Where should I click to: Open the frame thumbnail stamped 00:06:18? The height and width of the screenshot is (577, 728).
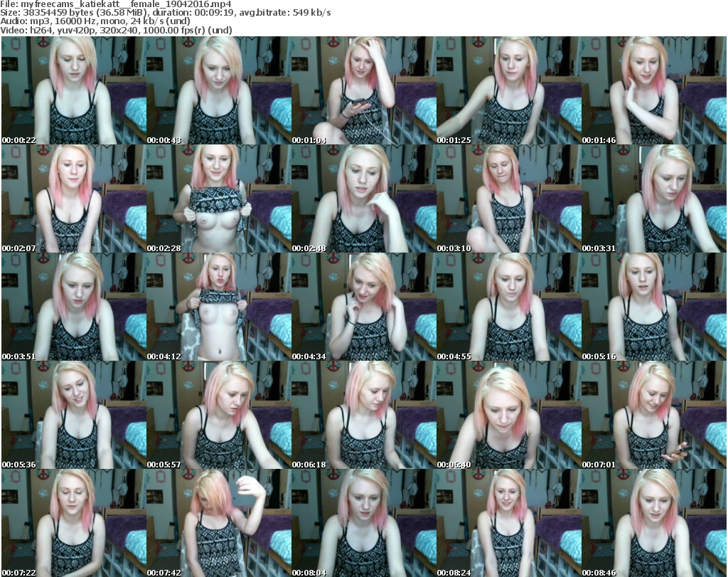363,415
